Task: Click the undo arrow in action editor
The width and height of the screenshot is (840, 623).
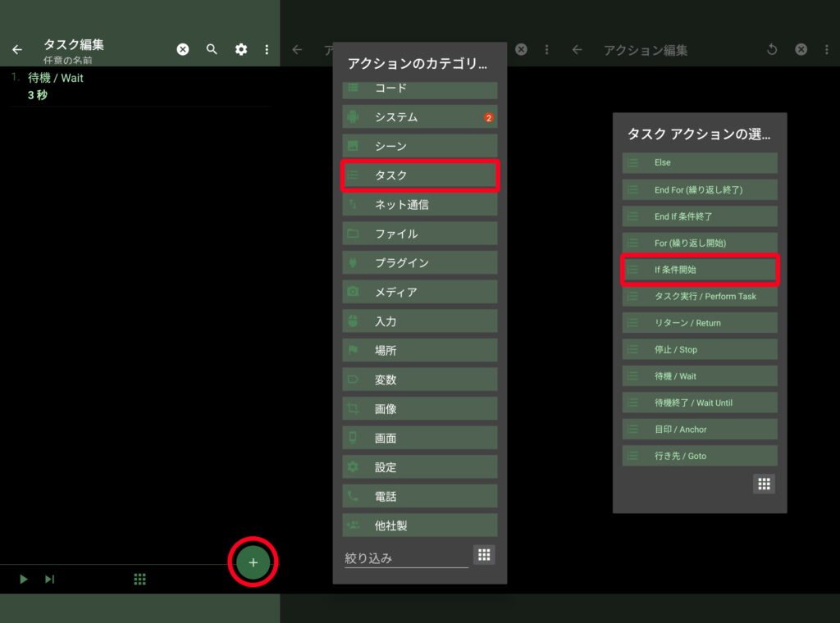Action: coord(771,50)
